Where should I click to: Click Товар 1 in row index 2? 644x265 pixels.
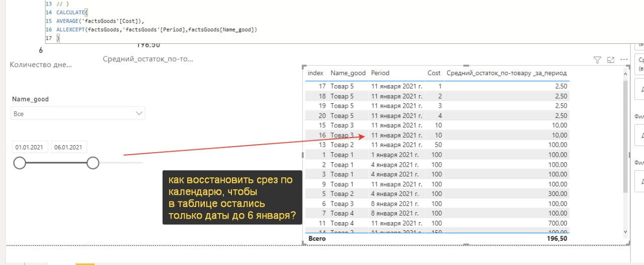pos(342,164)
